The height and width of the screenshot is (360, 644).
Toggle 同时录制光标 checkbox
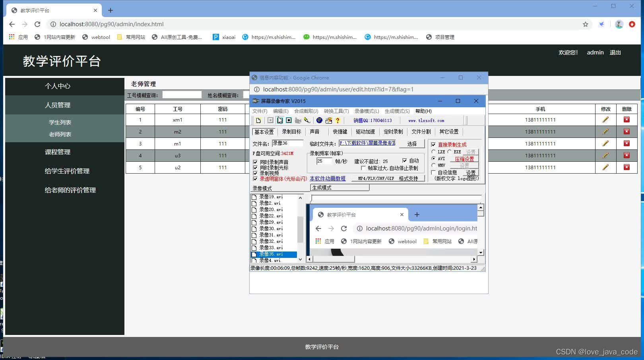pos(255,168)
